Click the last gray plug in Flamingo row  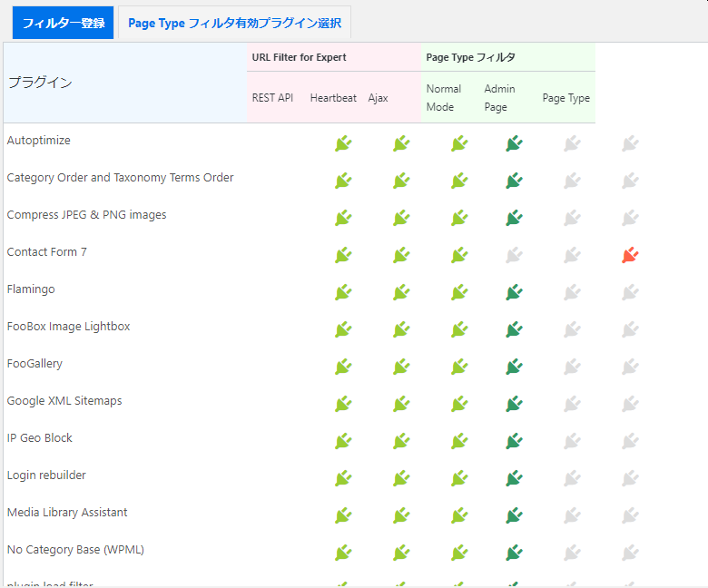(x=630, y=292)
